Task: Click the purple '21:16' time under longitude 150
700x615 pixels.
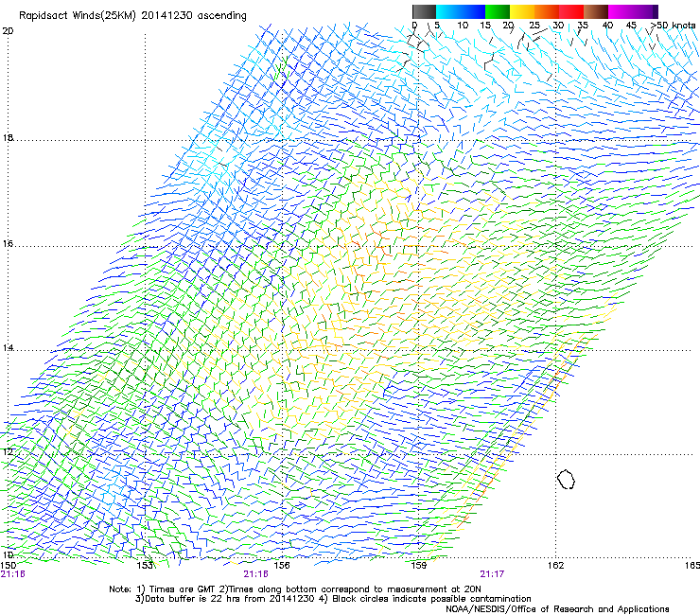Action: click(13, 574)
